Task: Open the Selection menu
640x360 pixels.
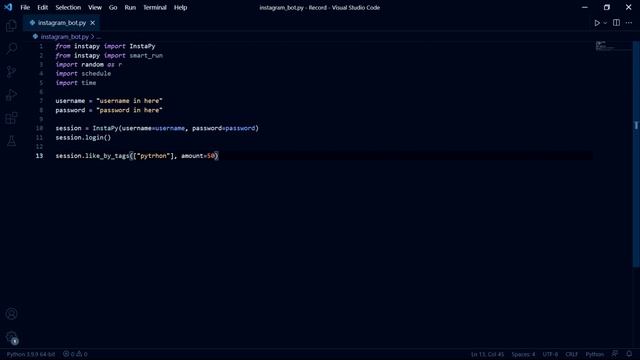Action: click(68, 7)
